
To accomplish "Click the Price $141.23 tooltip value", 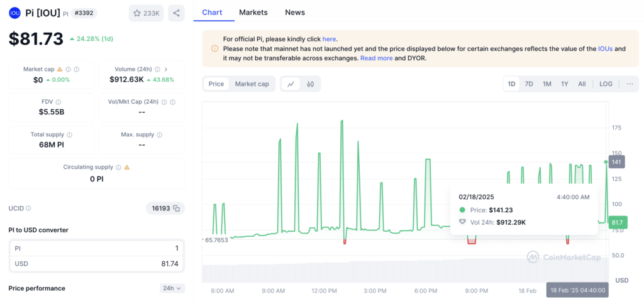I will pos(501,210).
